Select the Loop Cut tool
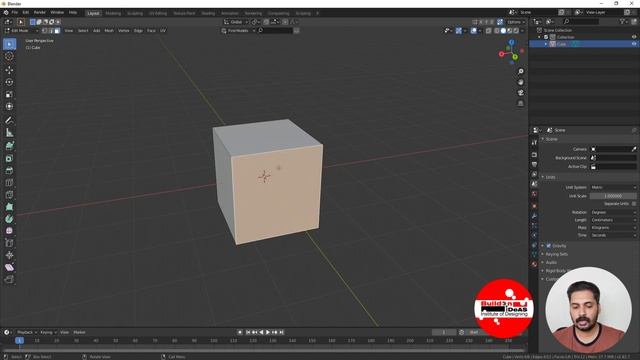This screenshot has width=640, height=360. [x=9, y=182]
